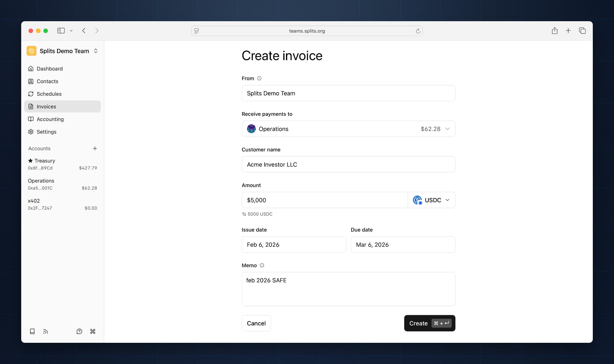This screenshot has height=364, width=614.
Task: Open the Accounting page
Action: tap(50, 119)
